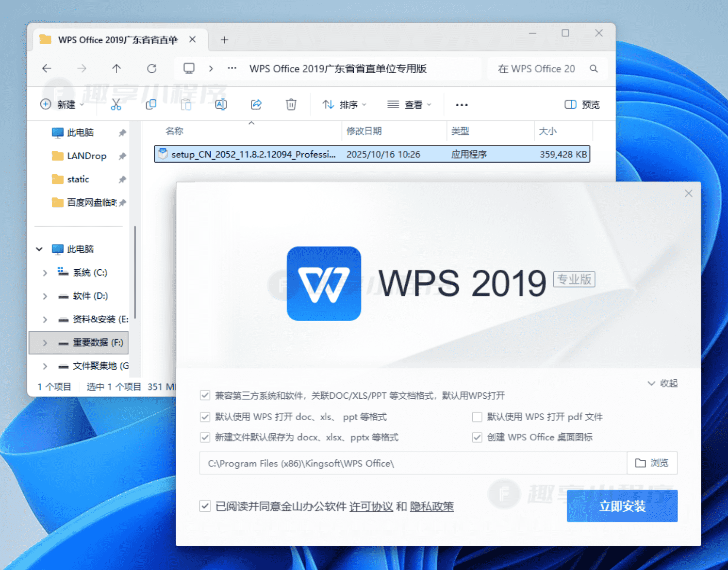Expand the 重要数据 (F:) drive in sidebar

coord(44,342)
